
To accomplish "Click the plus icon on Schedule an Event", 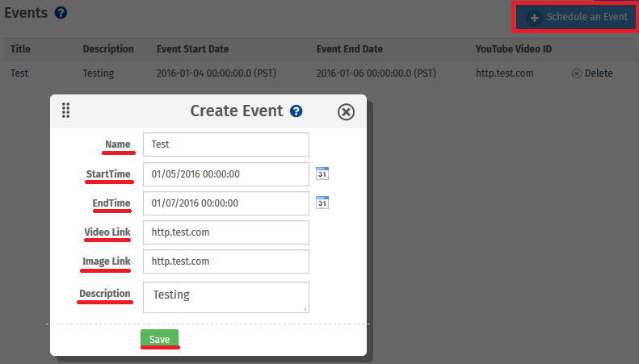I will 534,17.
